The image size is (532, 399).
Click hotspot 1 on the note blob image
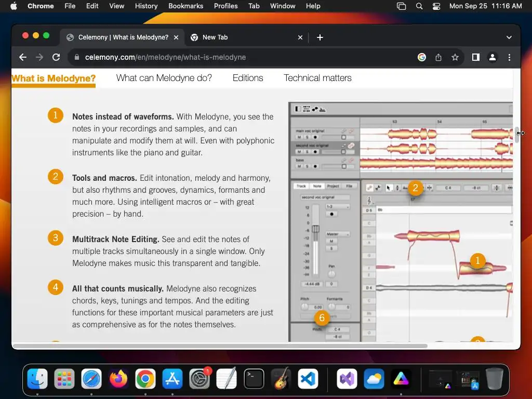478,261
